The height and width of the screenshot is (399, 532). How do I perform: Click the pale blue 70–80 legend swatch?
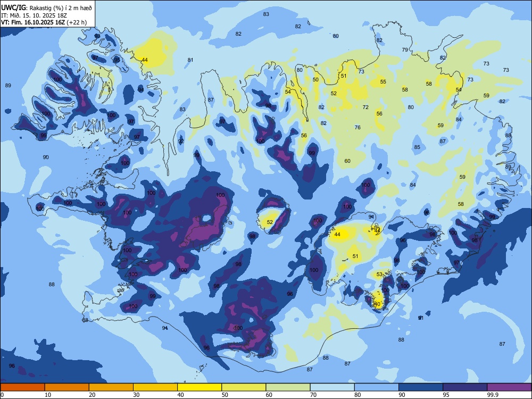pos(332,387)
